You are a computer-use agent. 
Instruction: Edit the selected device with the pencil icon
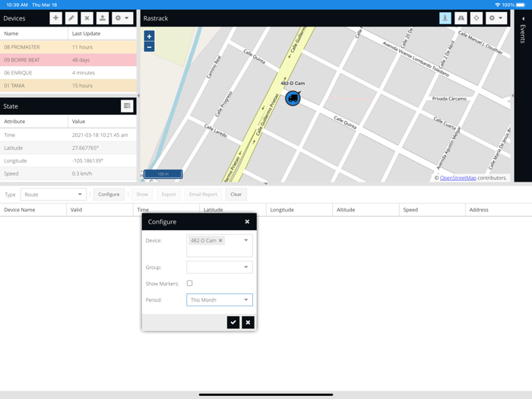71,18
